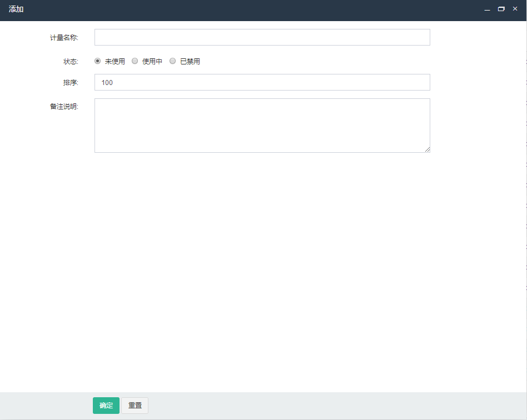The width and height of the screenshot is (527, 420).
Task: Grab the textarea resize handle corner
Action: coord(427,149)
